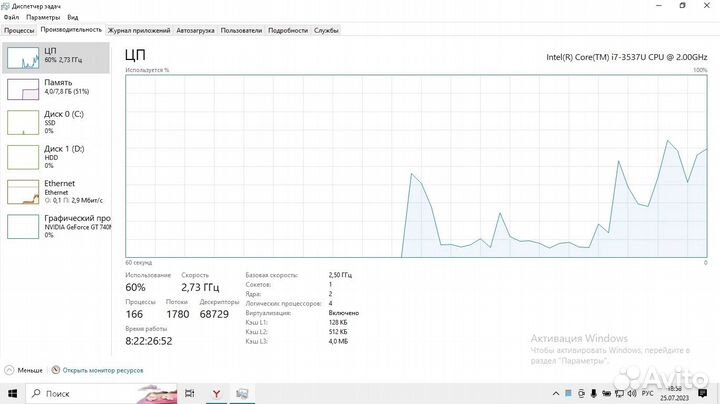Click the Intel Core i7-3537U CPU name
720x404 pixels.
click(627, 57)
